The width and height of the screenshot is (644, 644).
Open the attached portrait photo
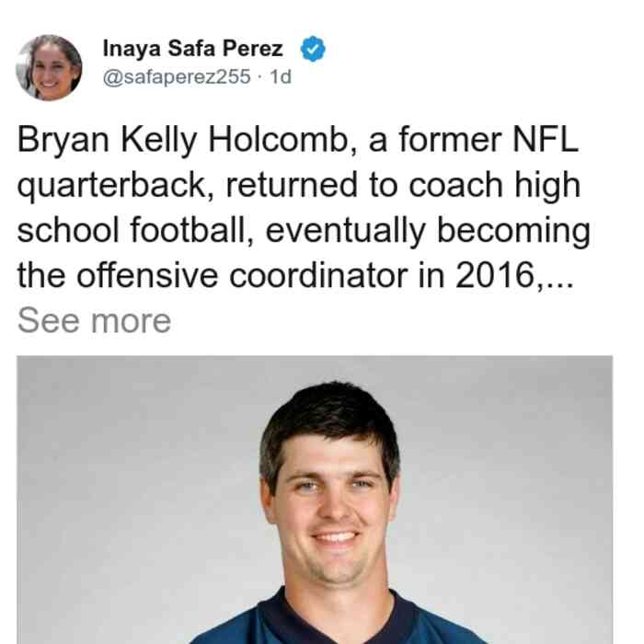point(315,500)
